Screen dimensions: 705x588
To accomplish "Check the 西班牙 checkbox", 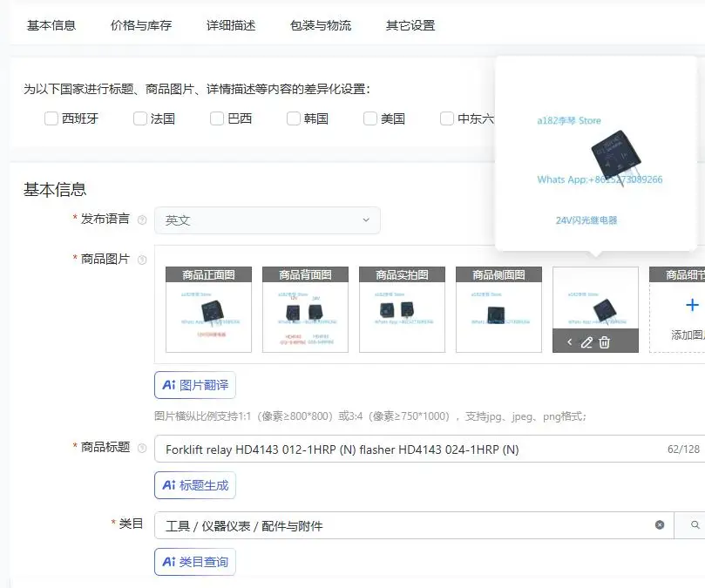I will tap(51, 118).
